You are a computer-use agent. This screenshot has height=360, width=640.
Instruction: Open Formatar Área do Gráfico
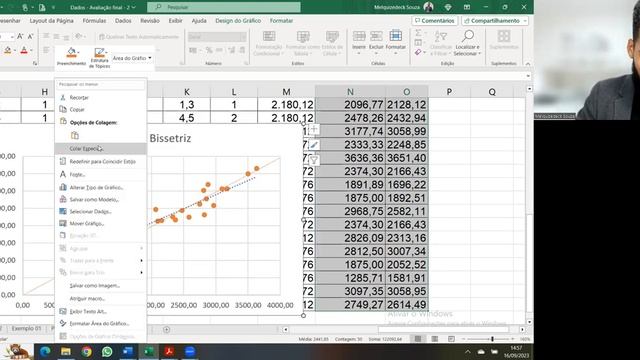(99, 324)
